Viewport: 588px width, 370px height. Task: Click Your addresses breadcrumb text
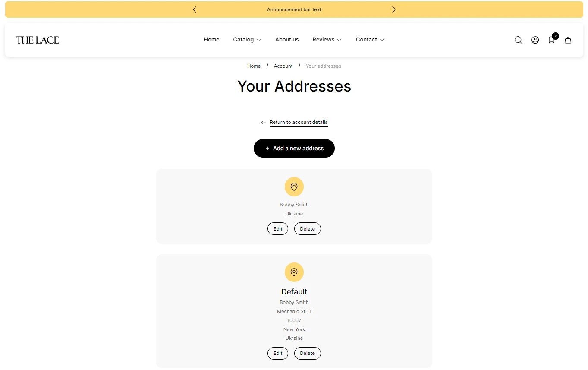click(x=324, y=66)
